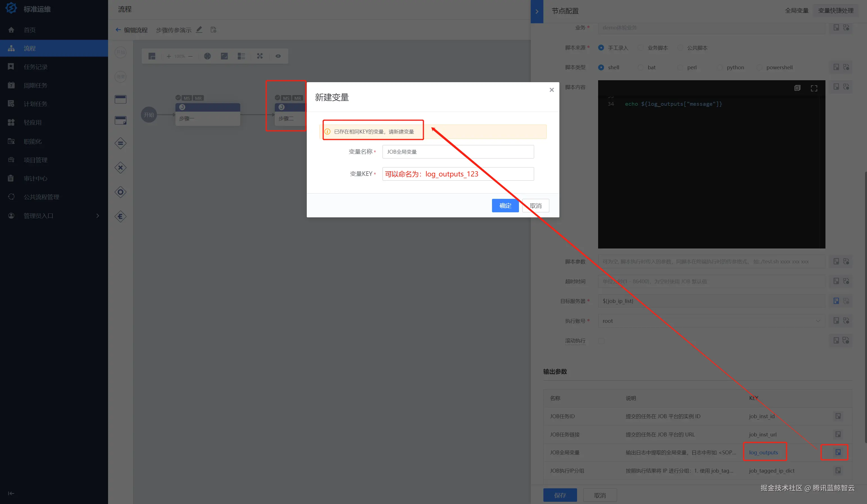Click the zoom-in plus icon on canvas toolbar
The width and height of the screenshot is (867, 504).
pos(169,56)
